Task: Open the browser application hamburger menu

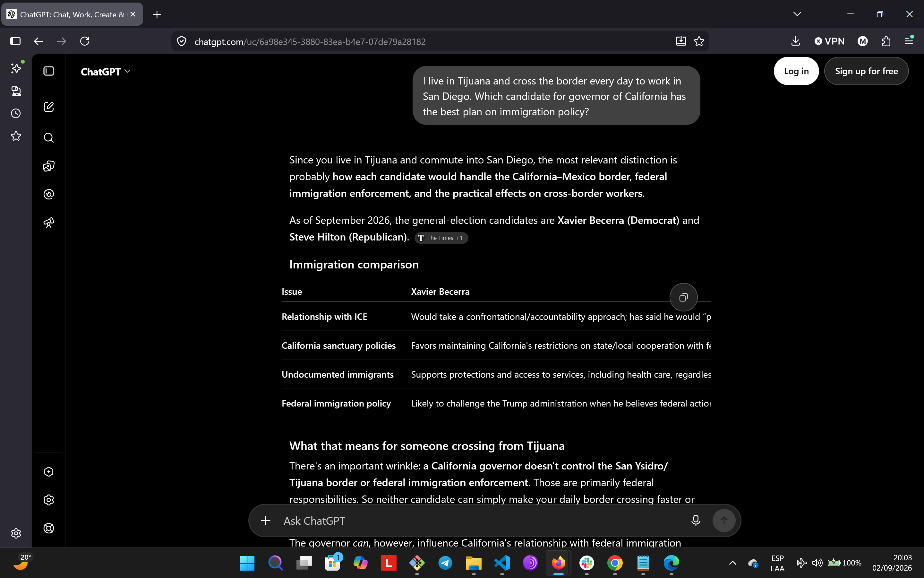Action: pos(909,40)
